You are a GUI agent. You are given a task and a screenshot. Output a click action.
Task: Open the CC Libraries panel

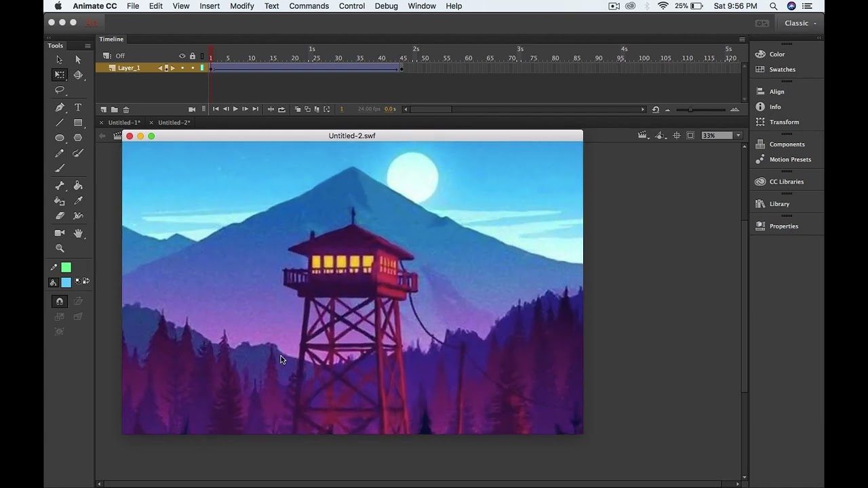click(x=787, y=182)
